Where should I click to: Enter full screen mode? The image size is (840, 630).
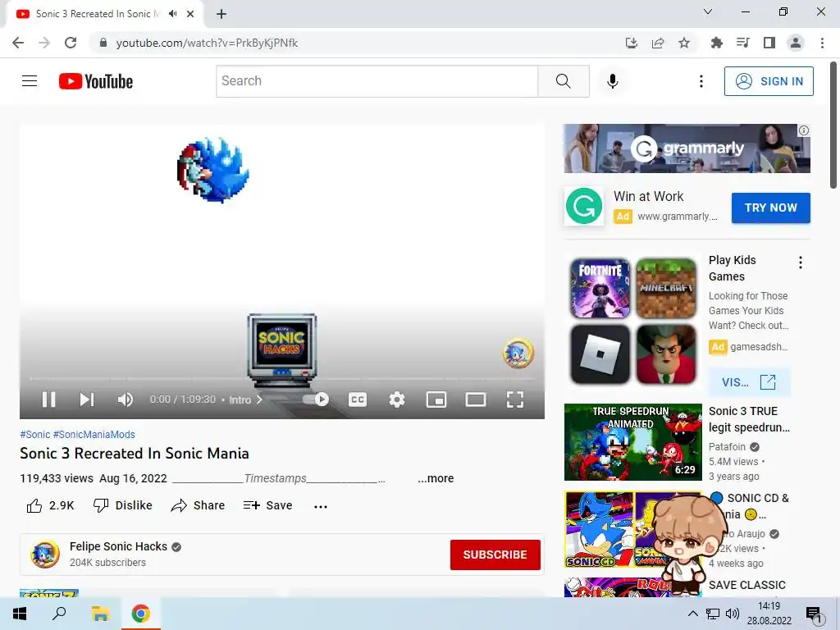pos(515,399)
